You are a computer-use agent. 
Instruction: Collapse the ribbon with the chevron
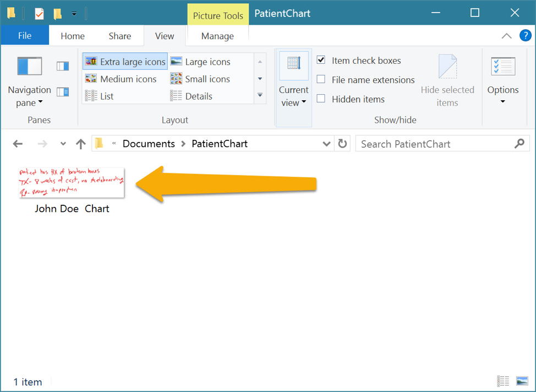[x=506, y=36]
